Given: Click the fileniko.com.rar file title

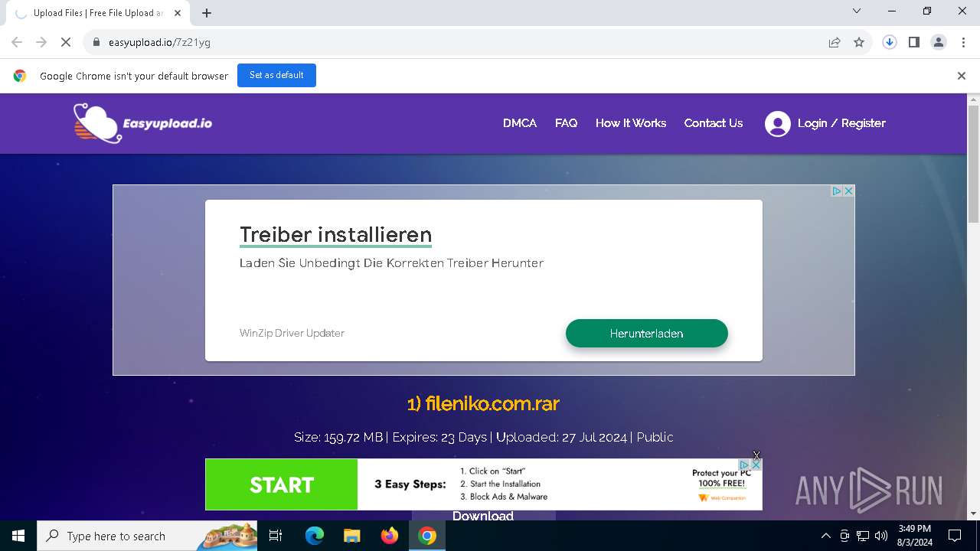Looking at the screenshot, I should coord(483,403).
